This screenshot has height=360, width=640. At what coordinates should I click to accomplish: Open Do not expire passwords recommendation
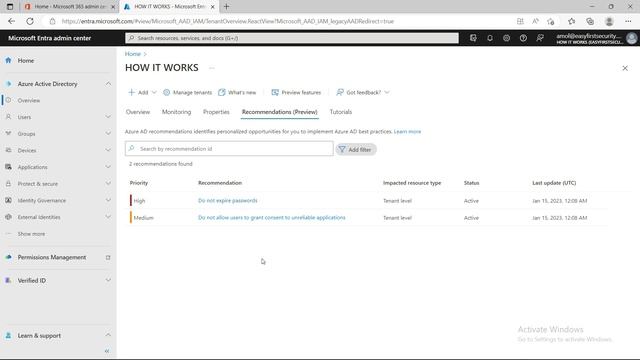pos(228,200)
